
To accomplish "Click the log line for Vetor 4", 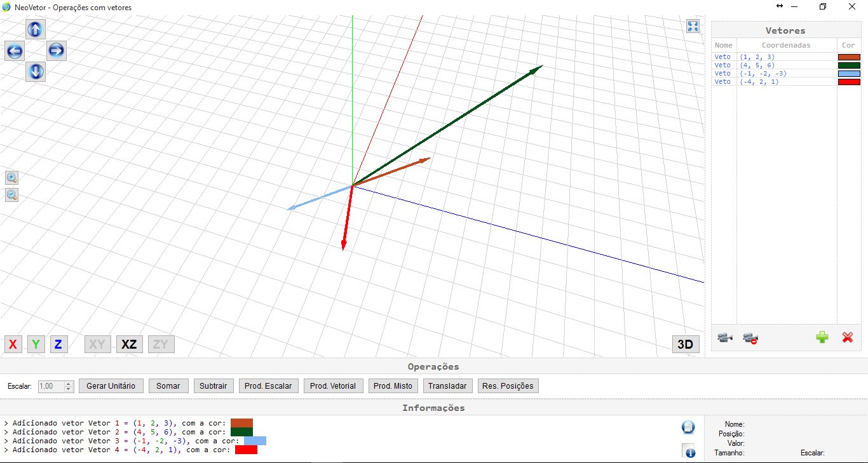I will [130, 450].
